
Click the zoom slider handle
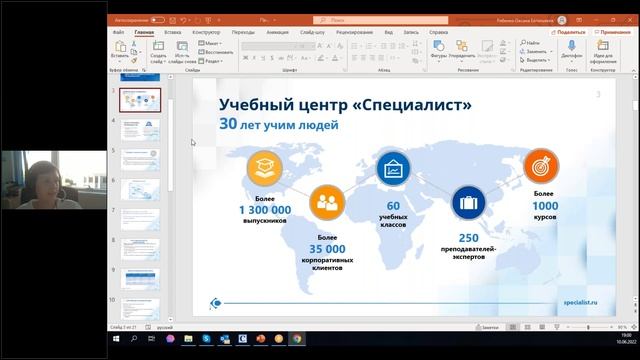(x=588, y=327)
